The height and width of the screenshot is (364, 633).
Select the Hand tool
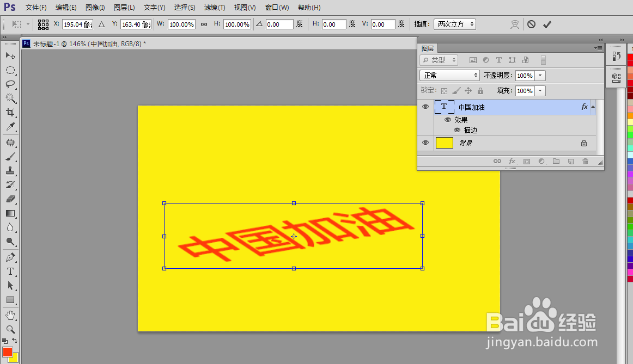(x=10, y=315)
